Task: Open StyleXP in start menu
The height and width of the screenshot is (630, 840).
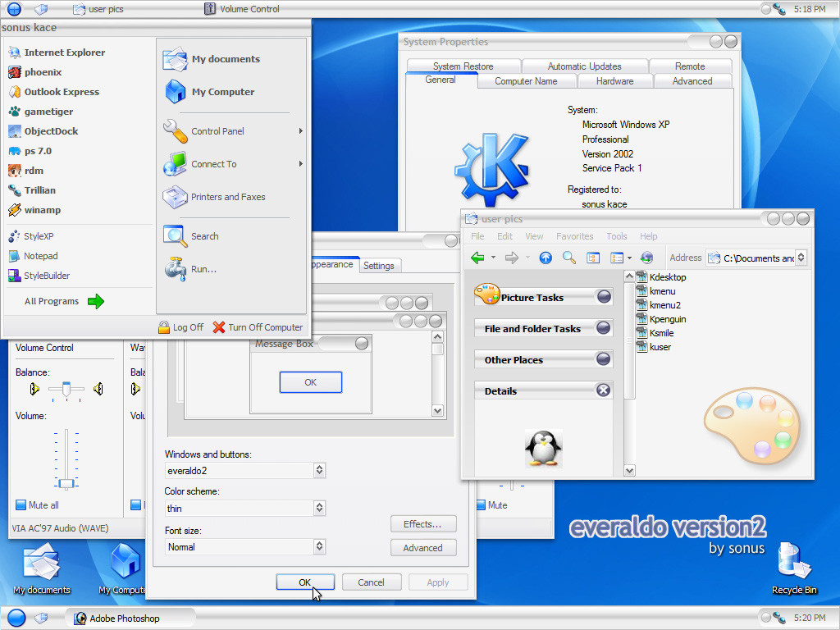Action: click(31, 236)
